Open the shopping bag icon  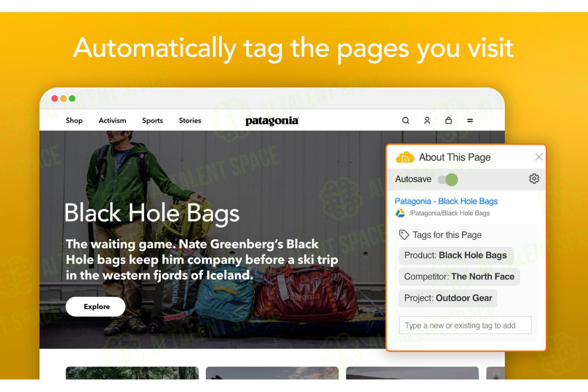coord(448,120)
